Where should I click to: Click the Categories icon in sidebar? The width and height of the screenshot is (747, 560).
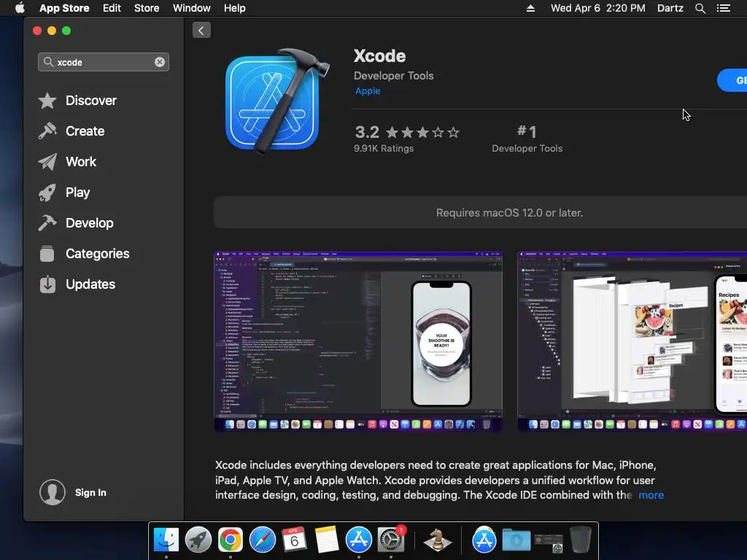[47, 253]
